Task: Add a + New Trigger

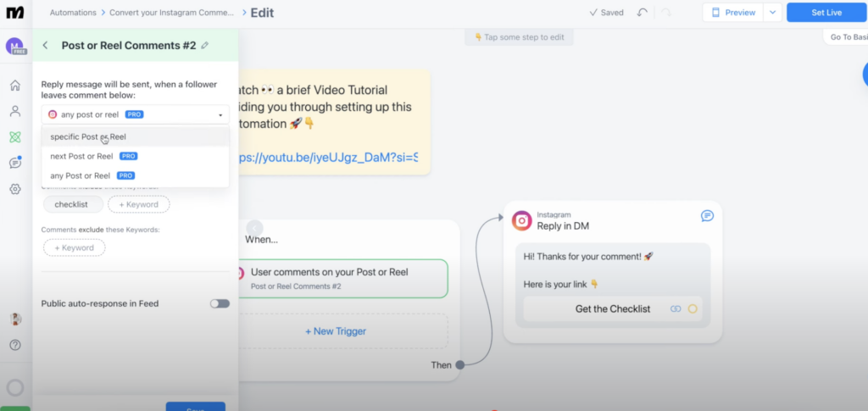Action: click(x=336, y=331)
